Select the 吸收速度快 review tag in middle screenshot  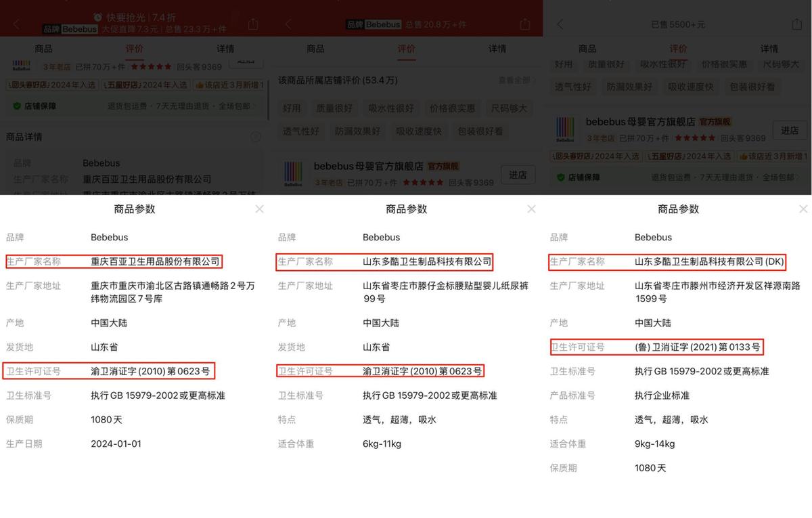(x=419, y=131)
